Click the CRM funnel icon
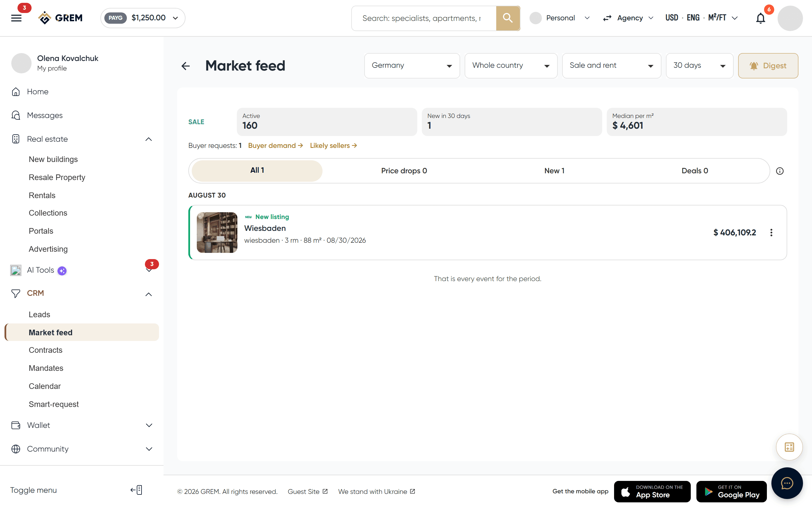 (x=16, y=293)
